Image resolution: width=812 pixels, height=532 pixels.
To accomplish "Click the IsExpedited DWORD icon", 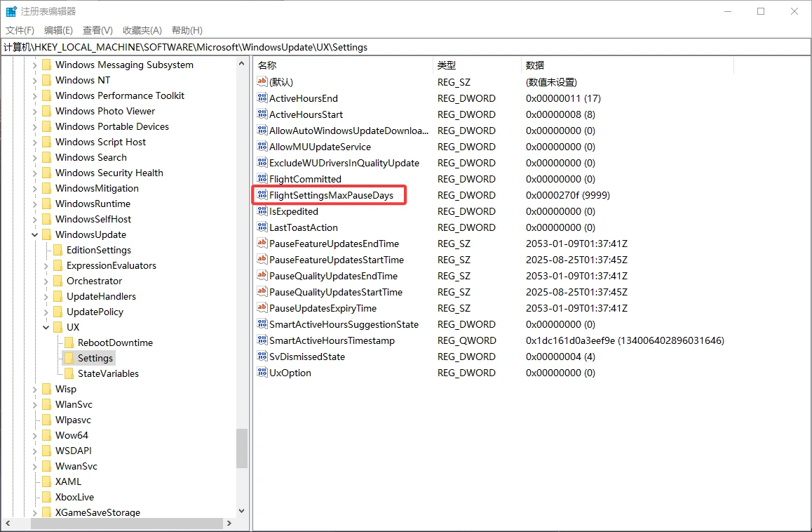I will [262, 211].
